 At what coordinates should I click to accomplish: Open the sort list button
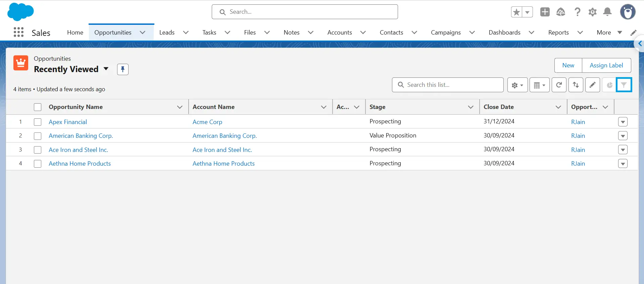[x=576, y=85]
